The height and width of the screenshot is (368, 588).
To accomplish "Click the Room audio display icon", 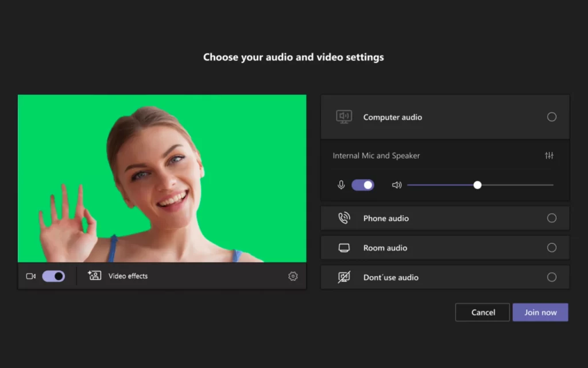I will point(345,247).
